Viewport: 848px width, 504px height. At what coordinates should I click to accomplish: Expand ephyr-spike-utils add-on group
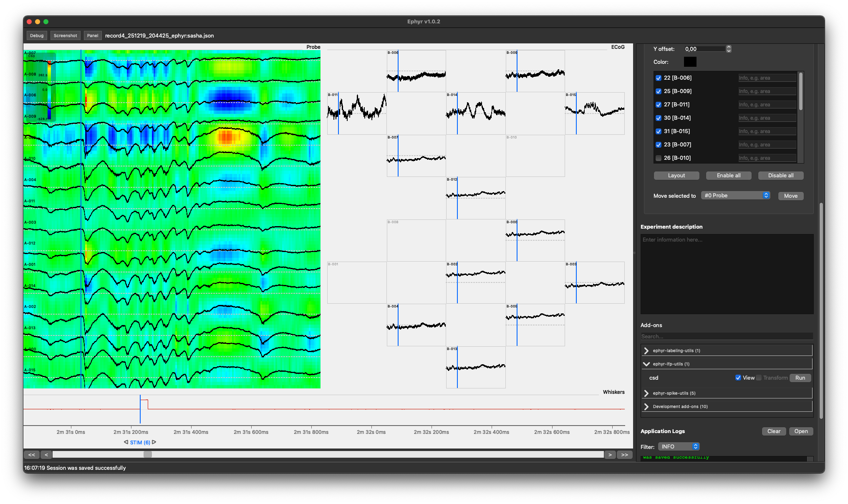click(646, 393)
